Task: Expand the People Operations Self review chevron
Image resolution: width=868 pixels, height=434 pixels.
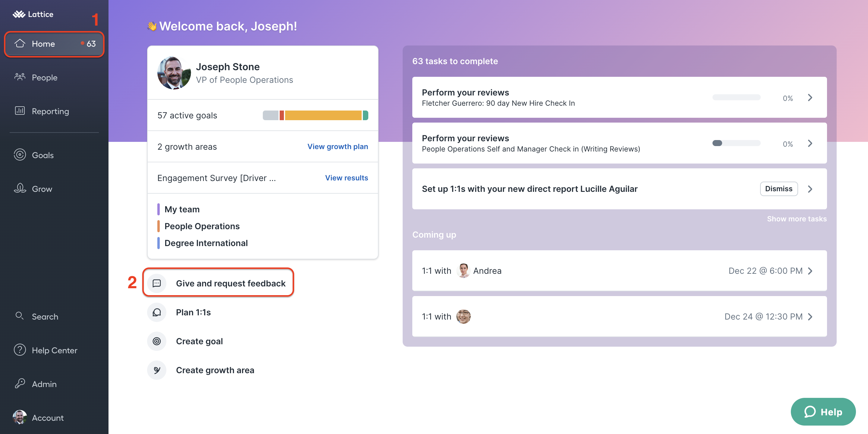Action: coord(810,143)
